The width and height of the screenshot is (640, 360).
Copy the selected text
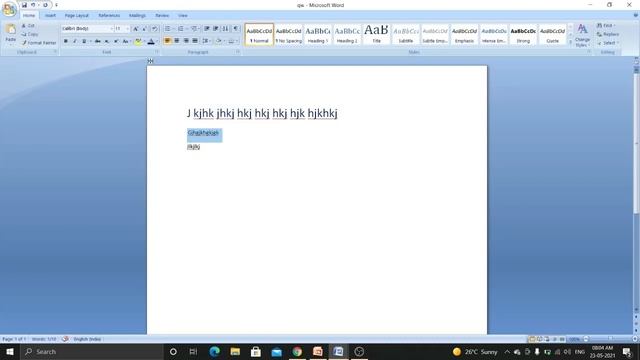click(x=30, y=34)
